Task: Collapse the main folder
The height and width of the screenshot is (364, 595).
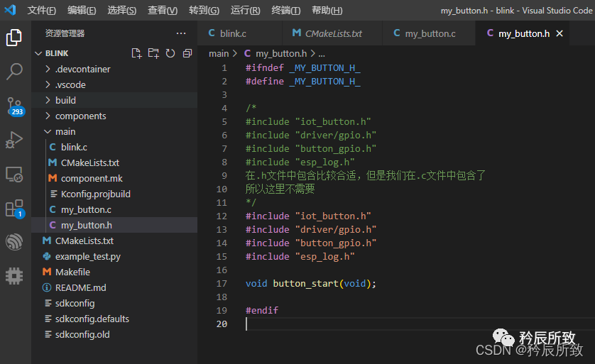Action: (65, 131)
